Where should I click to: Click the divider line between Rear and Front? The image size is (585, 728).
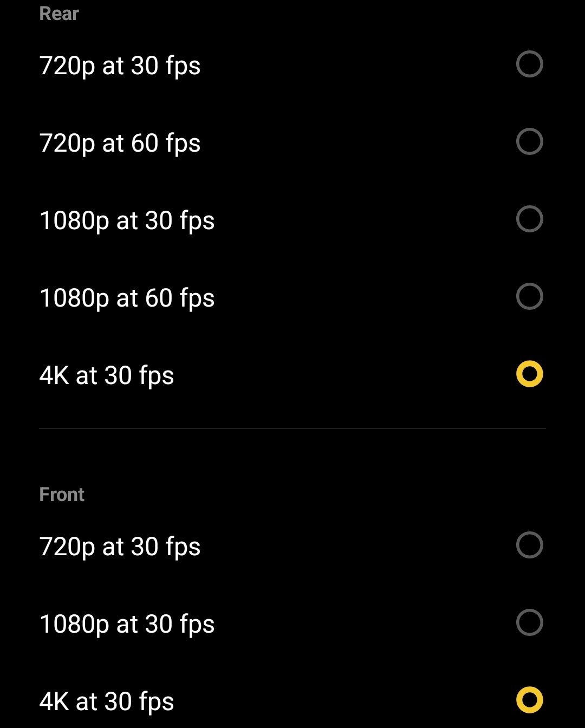click(x=292, y=428)
